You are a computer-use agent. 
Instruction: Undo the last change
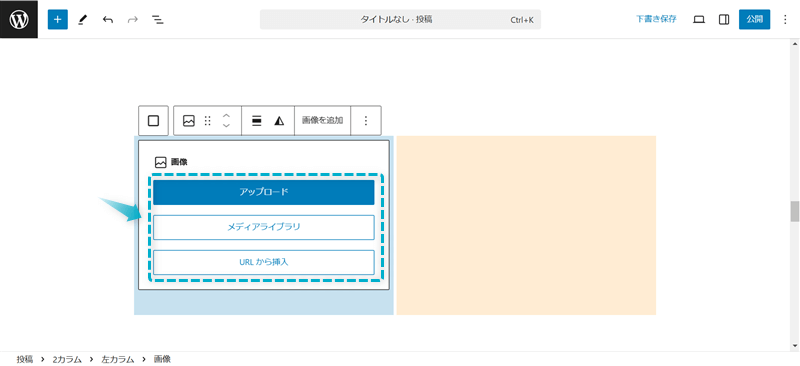click(x=108, y=20)
